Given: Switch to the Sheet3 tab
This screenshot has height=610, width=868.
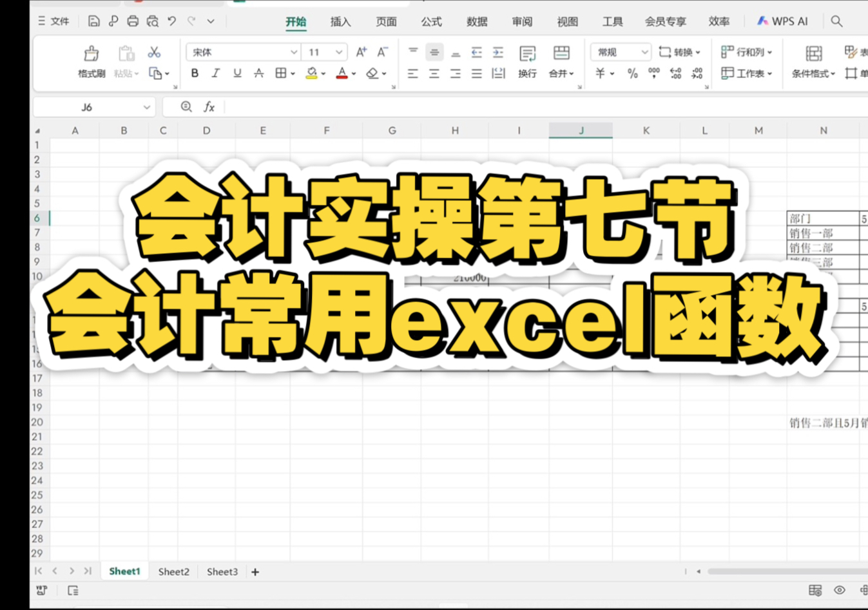Looking at the screenshot, I should (x=222, y=571).
